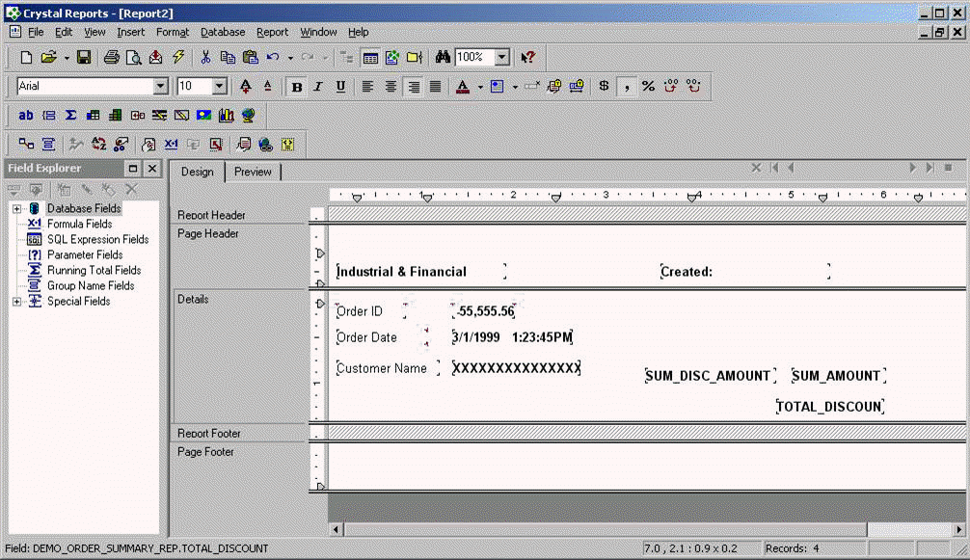Click the Print Preview toolbar icon
This screenshot has height=560, width=970.
(x=133, y=58)
